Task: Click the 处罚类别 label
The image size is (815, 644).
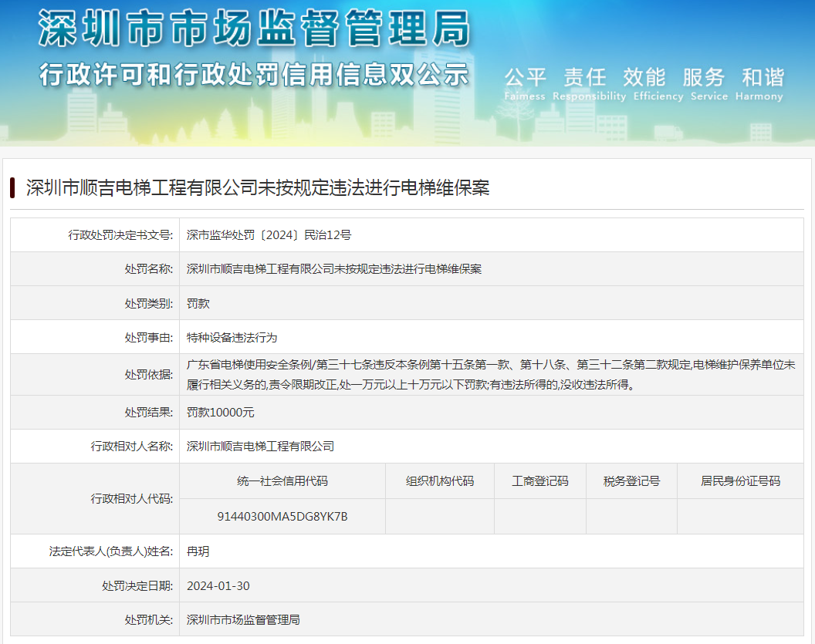Action: [149, 303]
